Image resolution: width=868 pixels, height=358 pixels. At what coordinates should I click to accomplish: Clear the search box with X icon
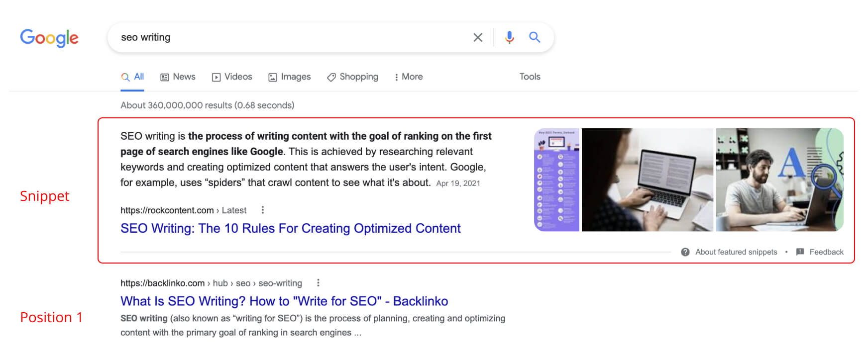click(478, 37)
